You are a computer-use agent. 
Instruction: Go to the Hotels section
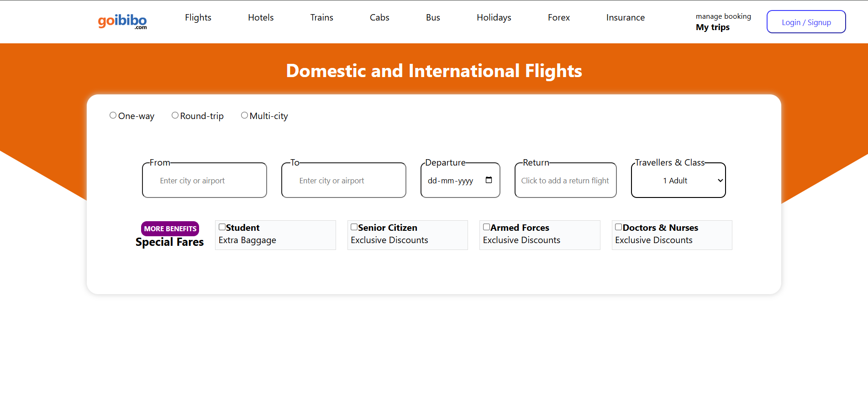coord(261,18)
